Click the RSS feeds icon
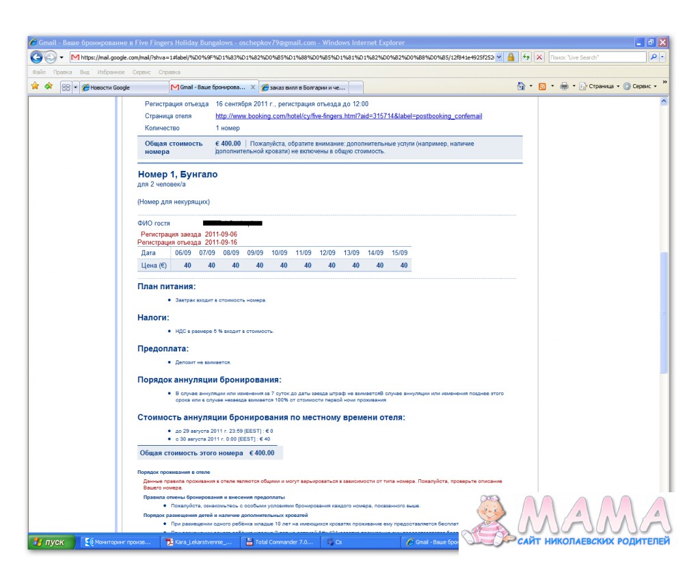 click(x=541, y=87)
